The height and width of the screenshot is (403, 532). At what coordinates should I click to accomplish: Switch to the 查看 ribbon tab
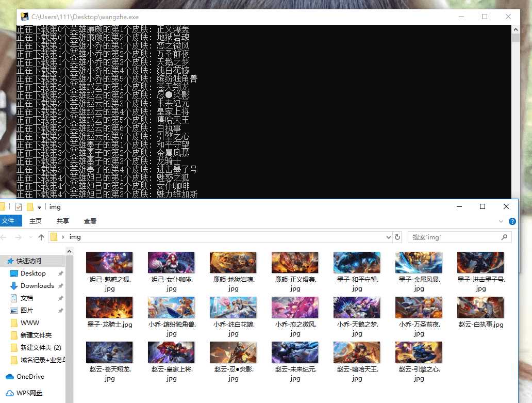pyautogui.click(x=90, y=221)
